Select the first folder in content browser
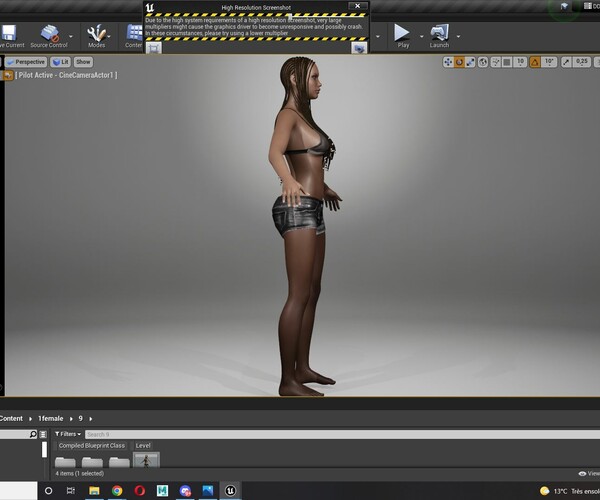 65,461
